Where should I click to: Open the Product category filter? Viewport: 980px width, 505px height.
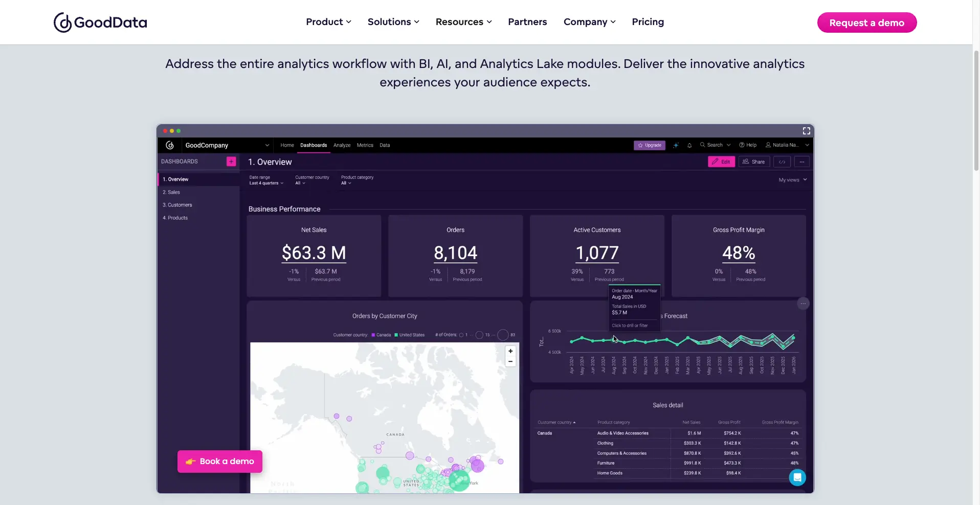357,180
